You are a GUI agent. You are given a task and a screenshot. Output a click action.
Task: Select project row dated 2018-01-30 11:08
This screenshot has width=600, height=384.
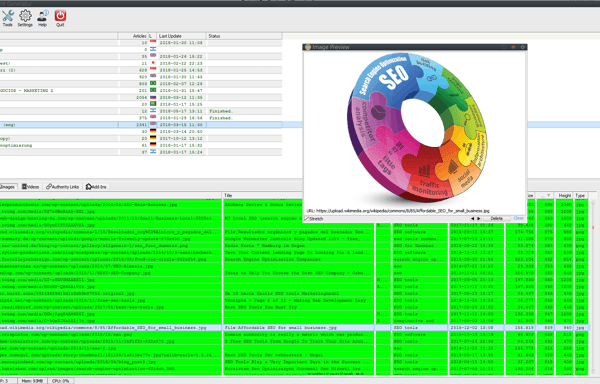[141, 42]
